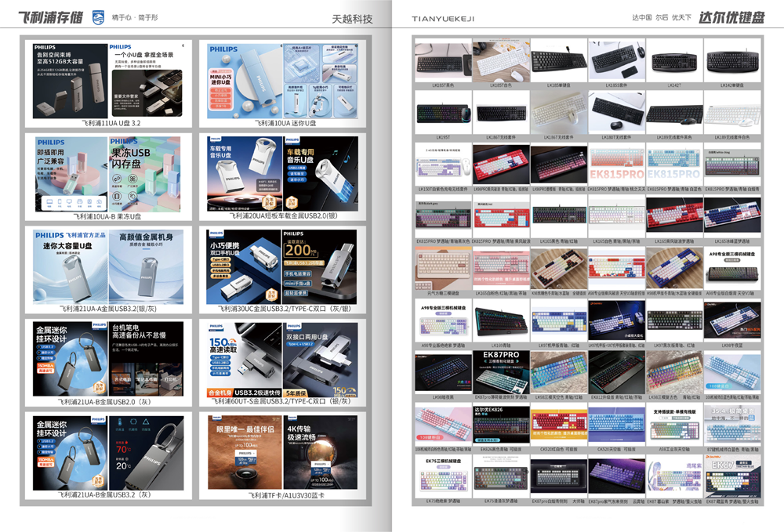Click the caption 飞利浦10UA-B 果冻U盘
Image resolution: width=784 pixels, height=532 pixels.
pyautogui.click(x=107, y=216)
